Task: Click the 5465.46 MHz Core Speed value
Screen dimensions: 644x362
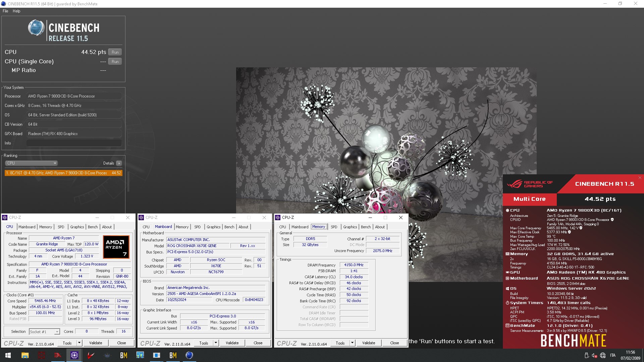Action: point(45,301)
